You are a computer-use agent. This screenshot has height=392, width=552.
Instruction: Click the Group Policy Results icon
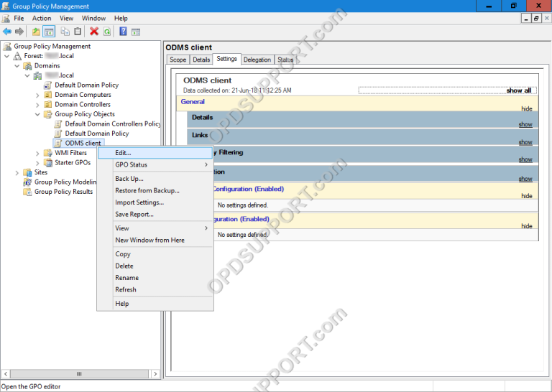[x=27, y=192]
